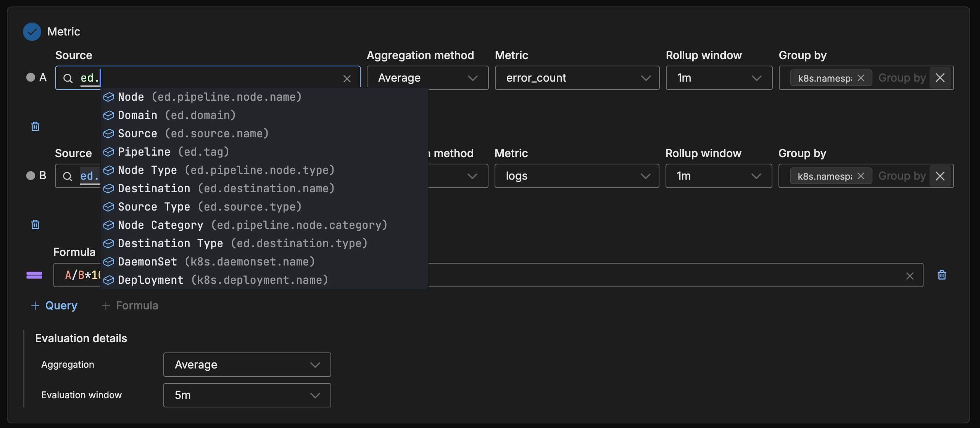Remove k8s.namespace tag from query B
Screen dimensions: 980x428
tap(861, 176)
